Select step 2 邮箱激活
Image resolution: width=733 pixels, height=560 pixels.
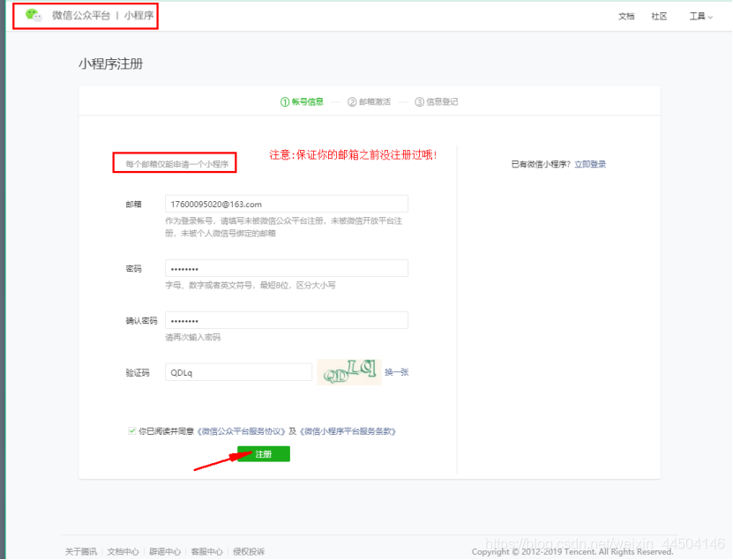pos(369,102)
